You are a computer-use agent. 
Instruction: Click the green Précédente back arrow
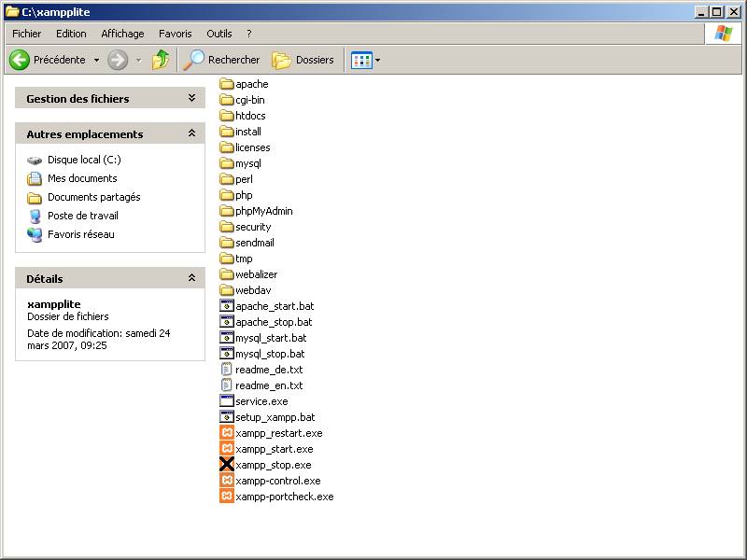(20, 60)
